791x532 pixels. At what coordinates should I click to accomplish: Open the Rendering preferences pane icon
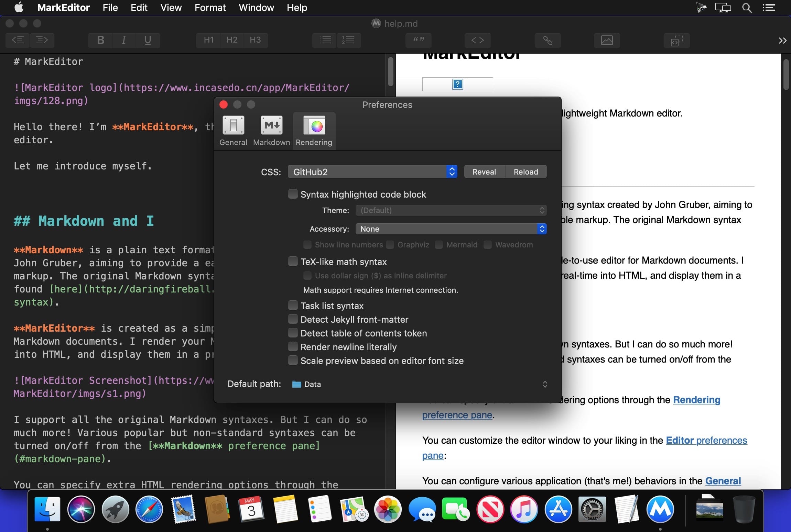[314, 131]
